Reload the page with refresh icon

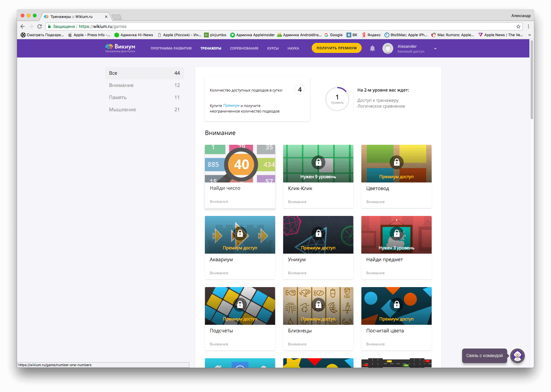click(40, 26)
